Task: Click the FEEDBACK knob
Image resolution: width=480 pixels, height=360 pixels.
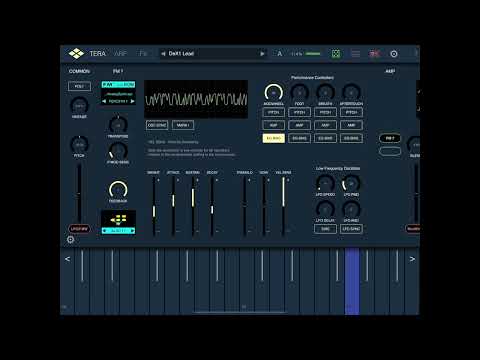Action: [x=118, y=190]
